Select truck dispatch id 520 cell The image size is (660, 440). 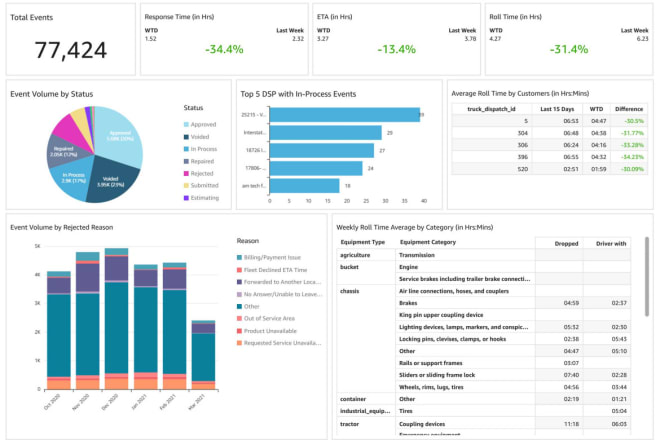pos(491,169)
